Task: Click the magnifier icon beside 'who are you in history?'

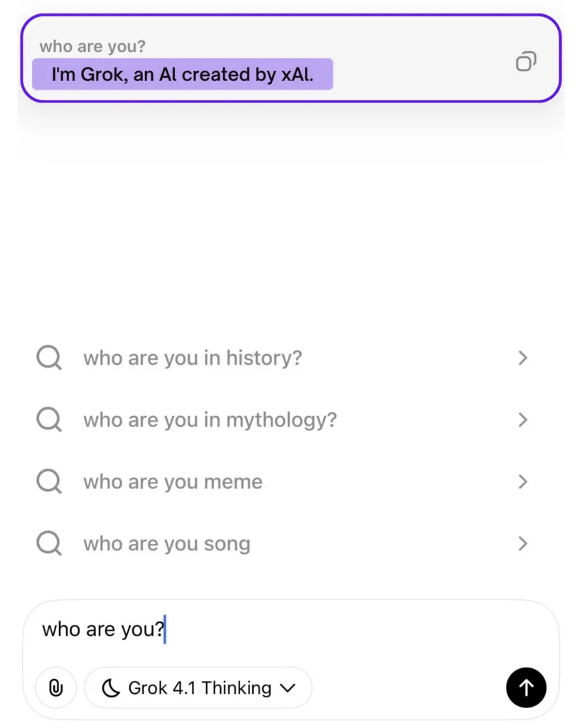Action: (x=48, y=358)
